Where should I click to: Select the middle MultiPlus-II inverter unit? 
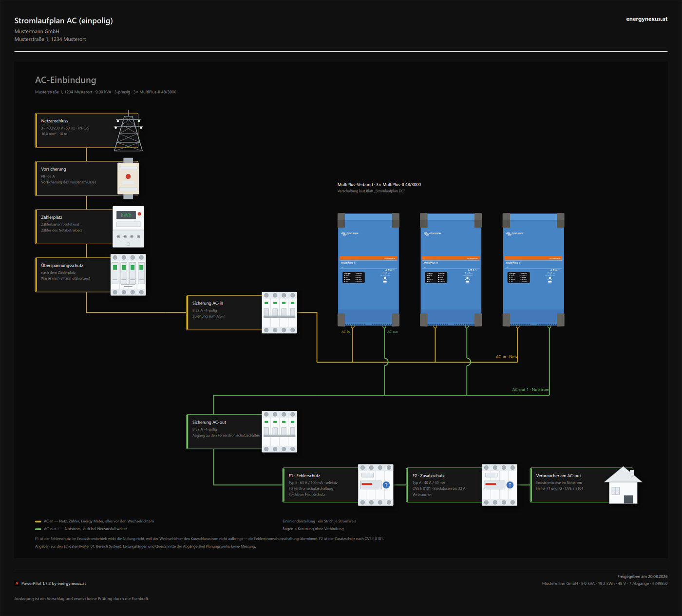(451, 269)
